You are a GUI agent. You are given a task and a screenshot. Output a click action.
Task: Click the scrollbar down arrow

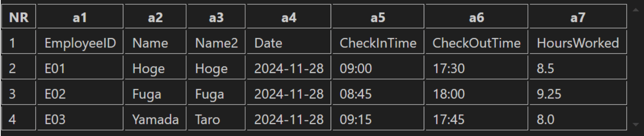pyautogui.click(x=636, y=124)
